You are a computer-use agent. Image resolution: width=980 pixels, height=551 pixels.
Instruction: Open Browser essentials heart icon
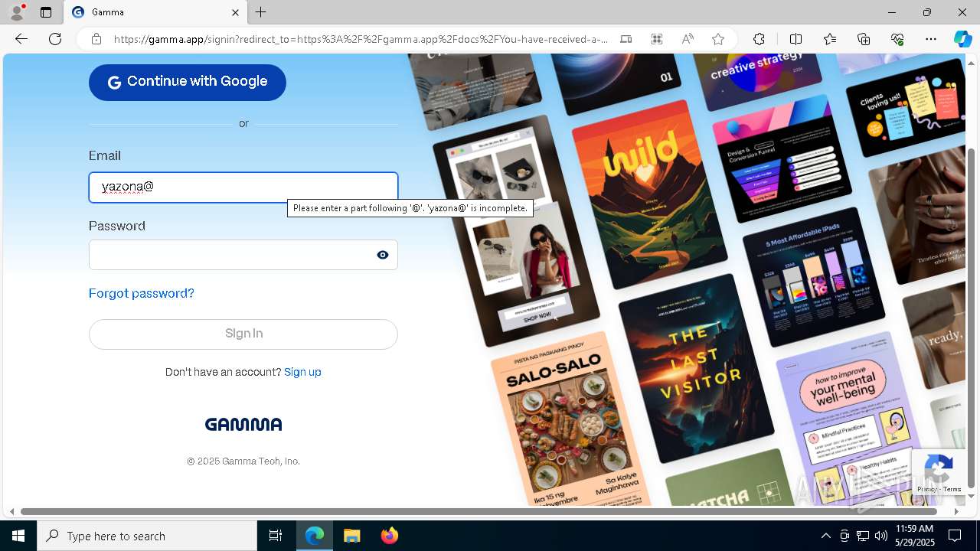click(x=897, y=39)
